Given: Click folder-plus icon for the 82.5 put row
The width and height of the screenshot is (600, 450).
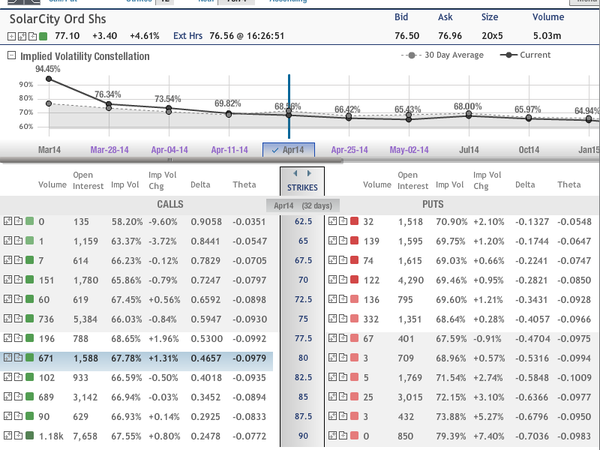Looking at the screenshot, I should pyautogui.click(x=343, y=377).
